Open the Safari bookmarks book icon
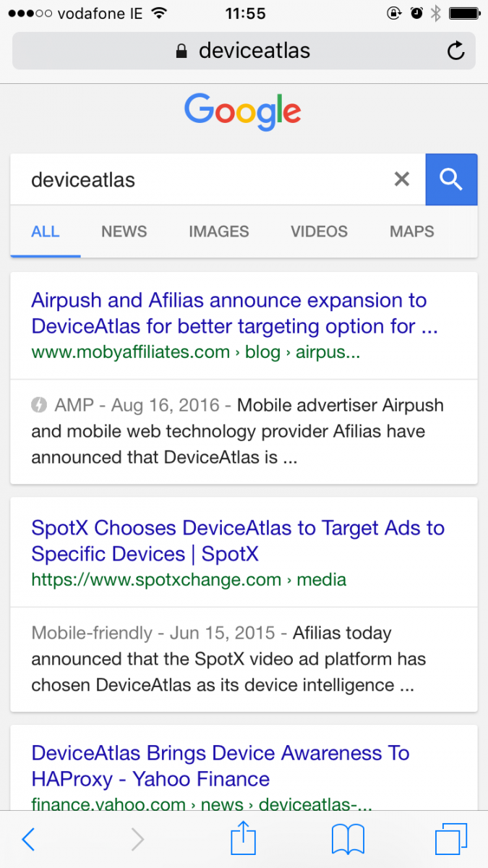The image size is (488, 868). tap(348, 840)
